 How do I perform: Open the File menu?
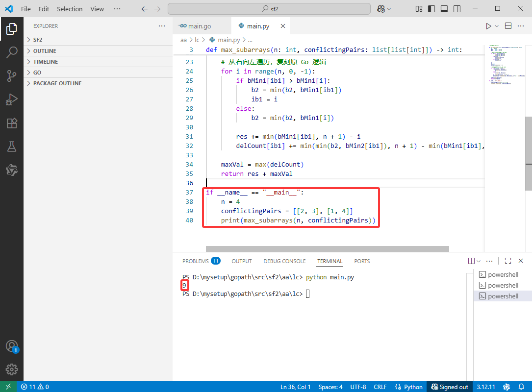click(x=26, y=9)
